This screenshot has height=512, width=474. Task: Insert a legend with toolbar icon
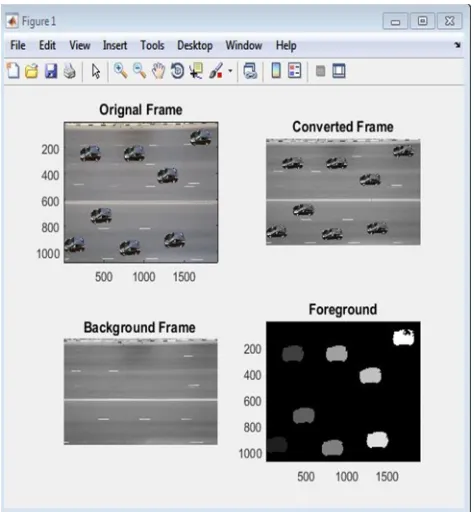(x=294, y=71)
